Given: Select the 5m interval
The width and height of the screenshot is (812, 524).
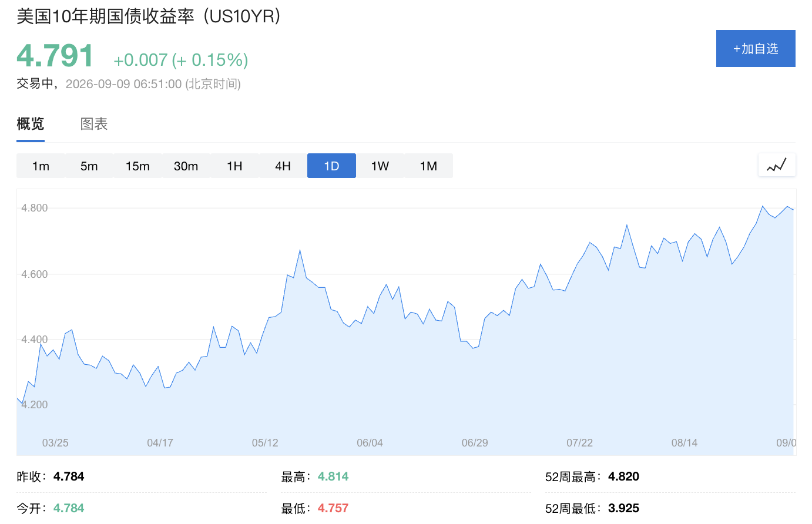Looking at the screenshot, I should pyautogui.click(x=89, y=166).
